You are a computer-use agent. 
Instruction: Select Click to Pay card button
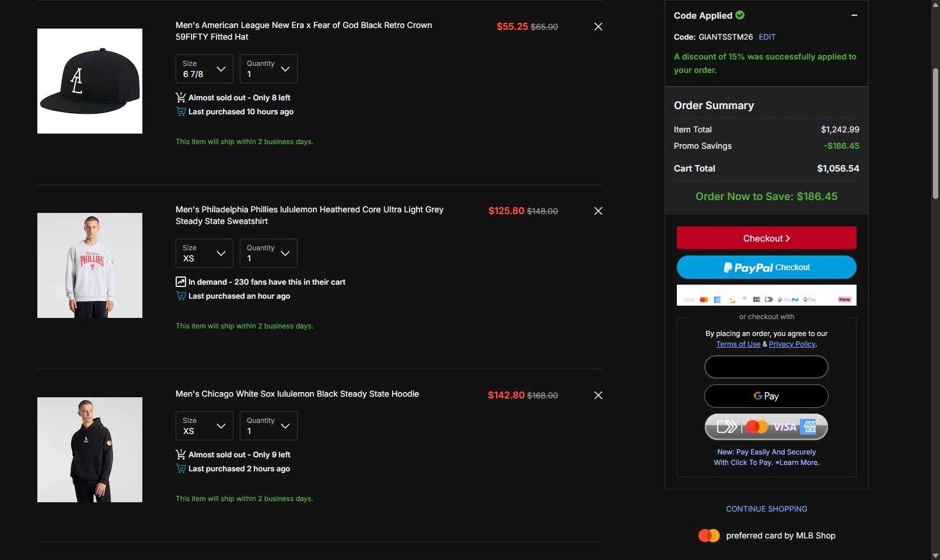pos(766,427)
